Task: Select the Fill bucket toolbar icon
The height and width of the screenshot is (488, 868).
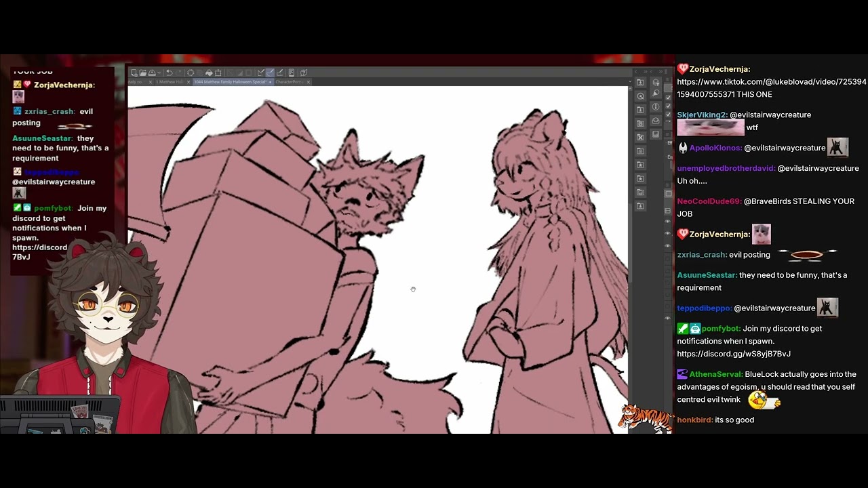Action: pos(209,73)
